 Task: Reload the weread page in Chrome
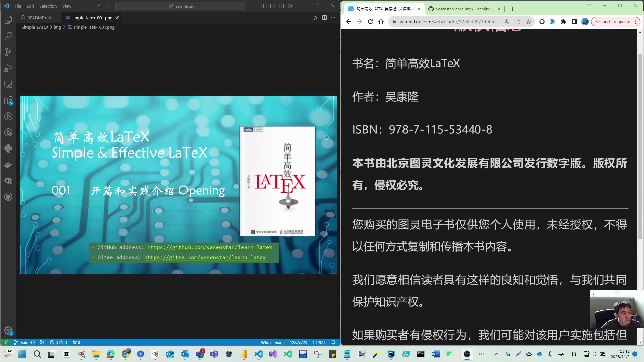(x=370, y=22)
